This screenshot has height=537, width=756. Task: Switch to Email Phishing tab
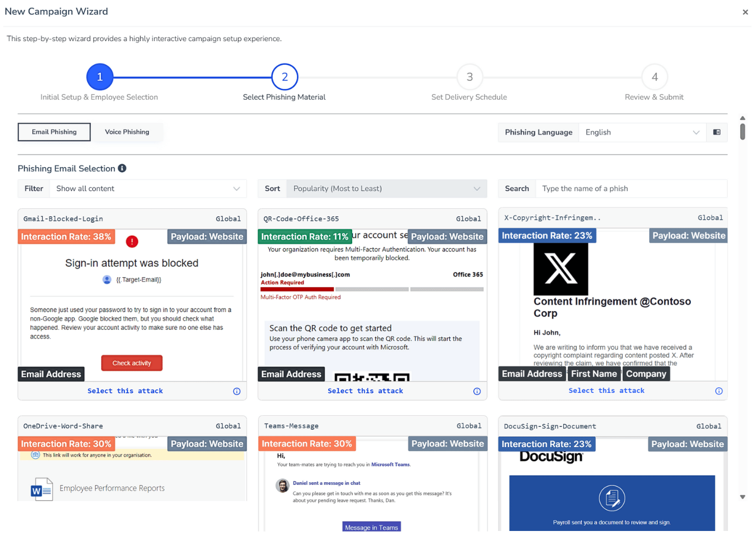pos(54,132)
